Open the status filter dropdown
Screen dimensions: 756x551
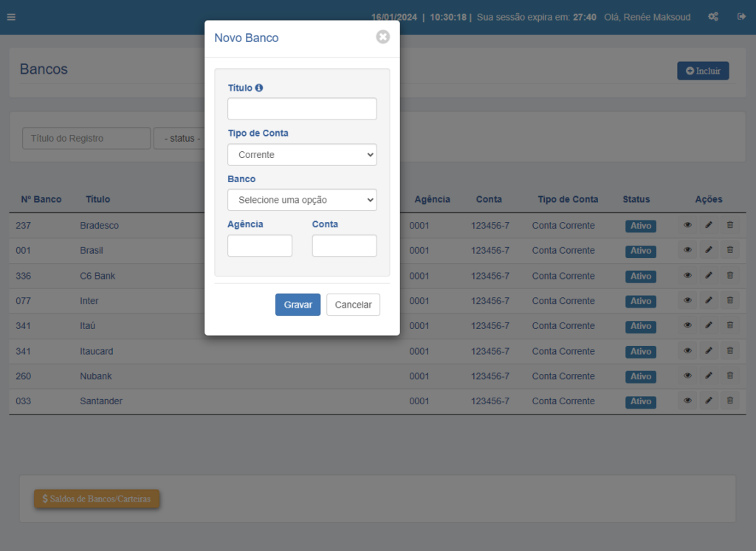pyautogui.click(x=179, y=138)
